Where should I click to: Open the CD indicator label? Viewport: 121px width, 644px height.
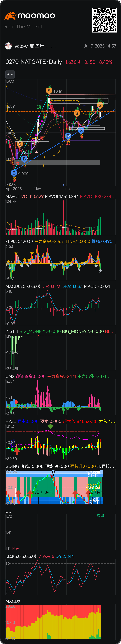coord(8,511)
